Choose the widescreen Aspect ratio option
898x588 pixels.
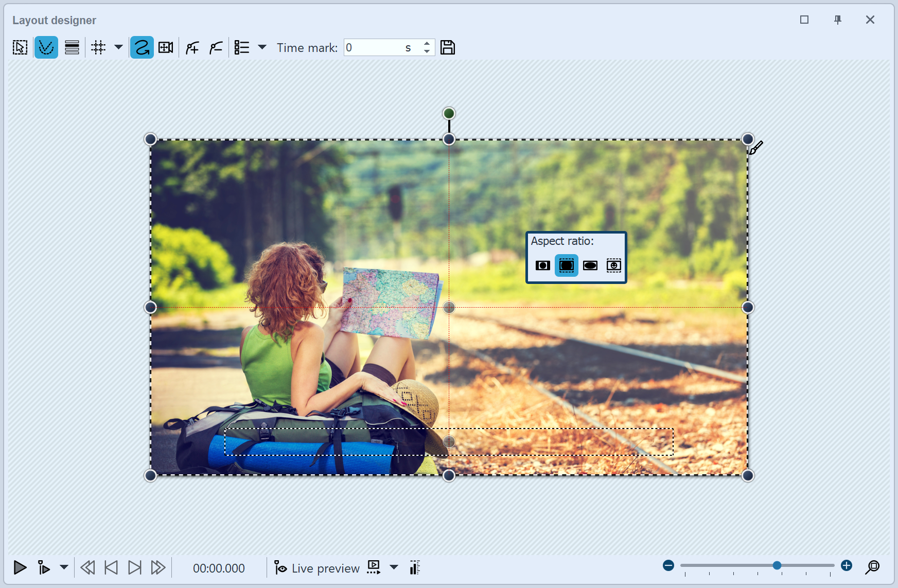click(x=590, y=265)
